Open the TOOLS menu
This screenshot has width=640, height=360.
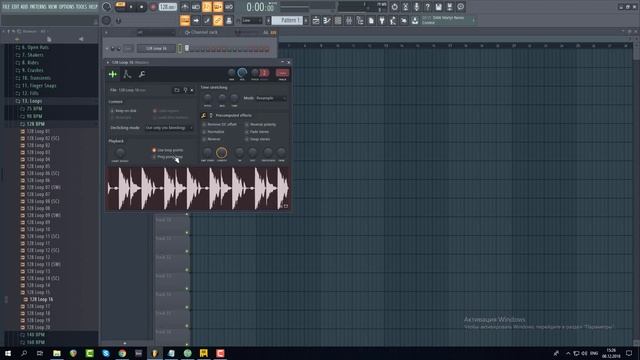point(82,7)
